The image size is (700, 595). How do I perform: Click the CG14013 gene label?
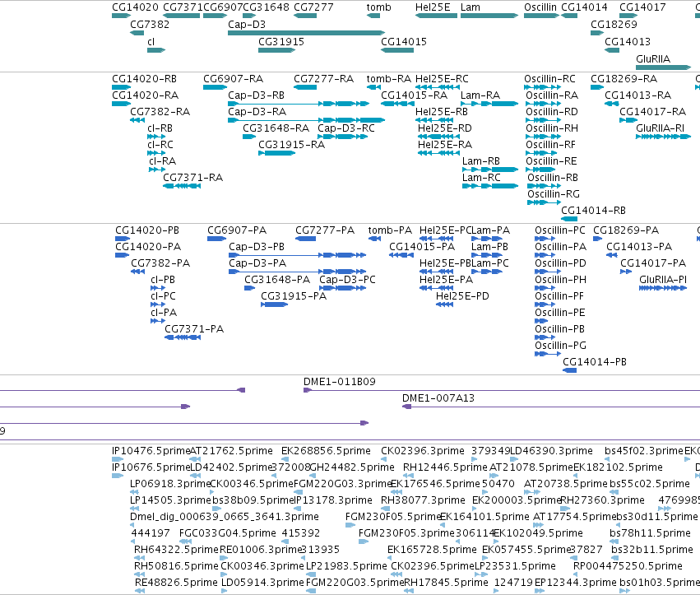click(628, 41)
